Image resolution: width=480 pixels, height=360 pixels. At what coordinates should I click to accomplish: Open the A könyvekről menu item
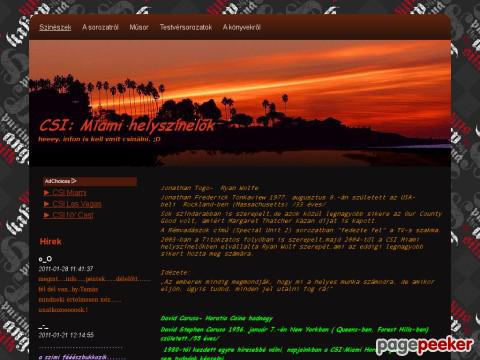click(x=242, y=27)
